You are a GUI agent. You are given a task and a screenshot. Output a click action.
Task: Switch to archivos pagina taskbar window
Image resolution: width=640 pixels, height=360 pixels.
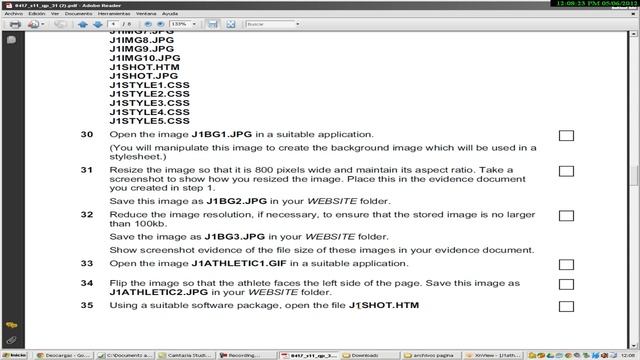(x=431, y=356)
